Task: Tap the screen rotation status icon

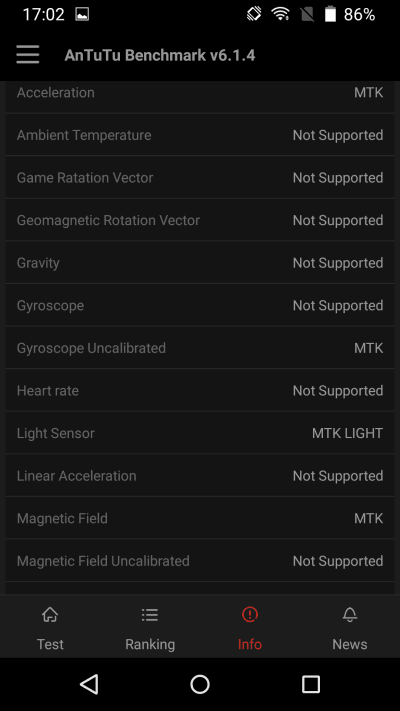Action: tap(254, 14)
